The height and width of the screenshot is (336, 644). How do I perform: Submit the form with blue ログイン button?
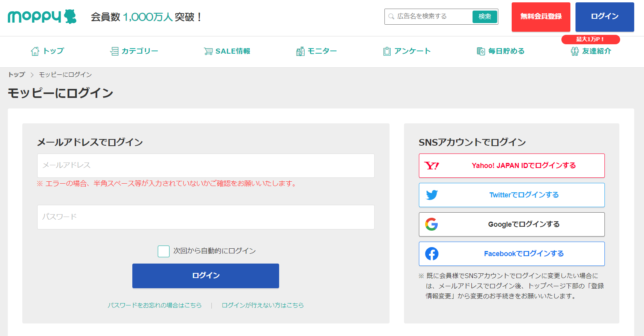[206, 276]
